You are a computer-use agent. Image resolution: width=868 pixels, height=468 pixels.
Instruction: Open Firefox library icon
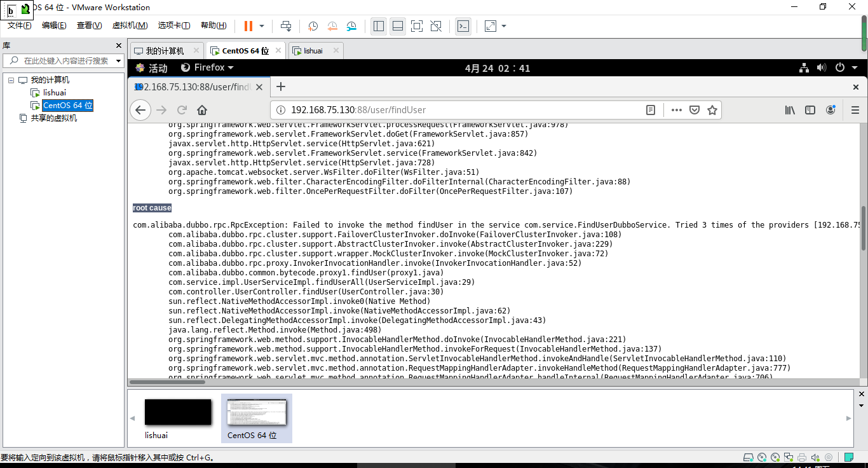790,110
